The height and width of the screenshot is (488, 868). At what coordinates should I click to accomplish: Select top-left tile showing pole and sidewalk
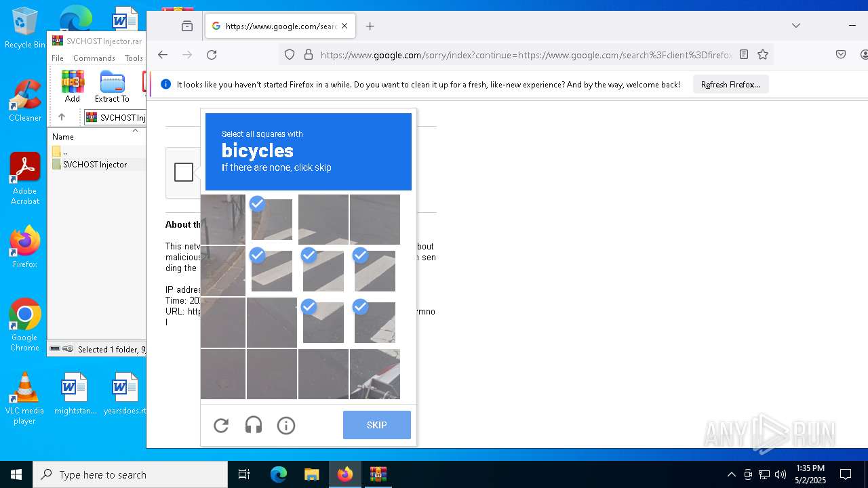tap(223, 220)
